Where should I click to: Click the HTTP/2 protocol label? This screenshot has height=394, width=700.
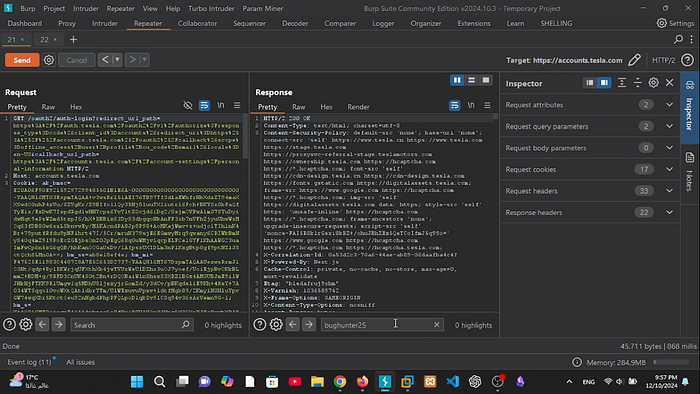(663, 60)
